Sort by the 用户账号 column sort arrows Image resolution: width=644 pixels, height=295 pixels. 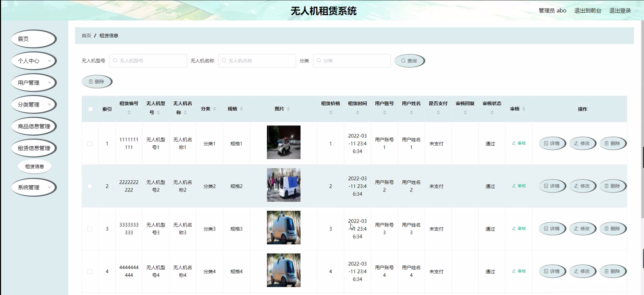point(384,112)
